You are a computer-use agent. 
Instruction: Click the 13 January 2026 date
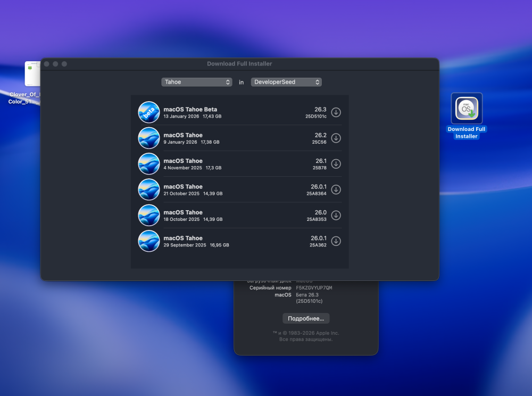(x=181, y=117)
